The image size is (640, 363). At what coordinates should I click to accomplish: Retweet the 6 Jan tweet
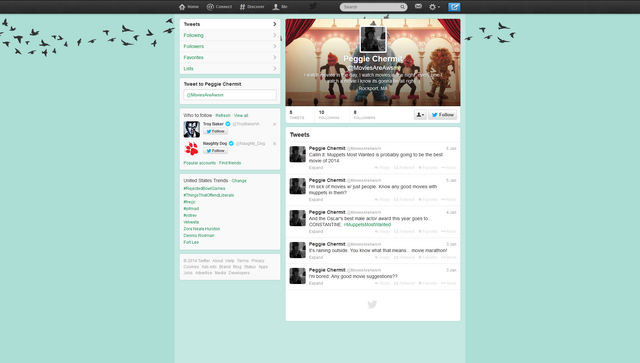coord(404,168)
